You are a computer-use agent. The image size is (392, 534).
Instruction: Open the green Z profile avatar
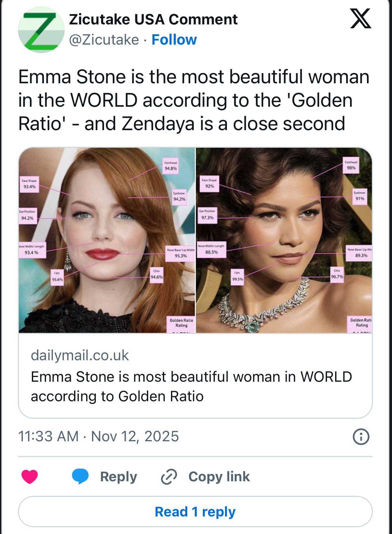tap(41, 30)
